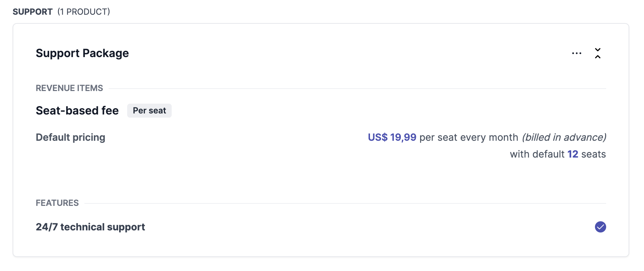Select the Support Package title
Viewport: 644px width, 271px height.
click(82, 53)
